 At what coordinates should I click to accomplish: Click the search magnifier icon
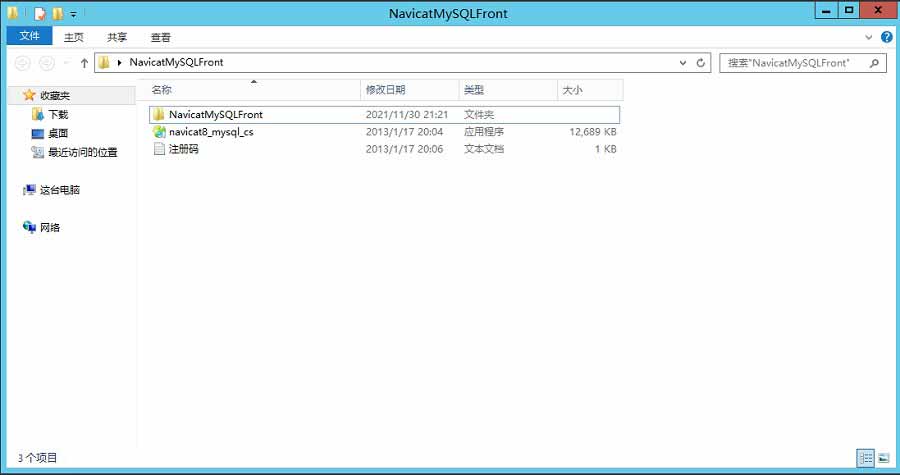point(874,63)
